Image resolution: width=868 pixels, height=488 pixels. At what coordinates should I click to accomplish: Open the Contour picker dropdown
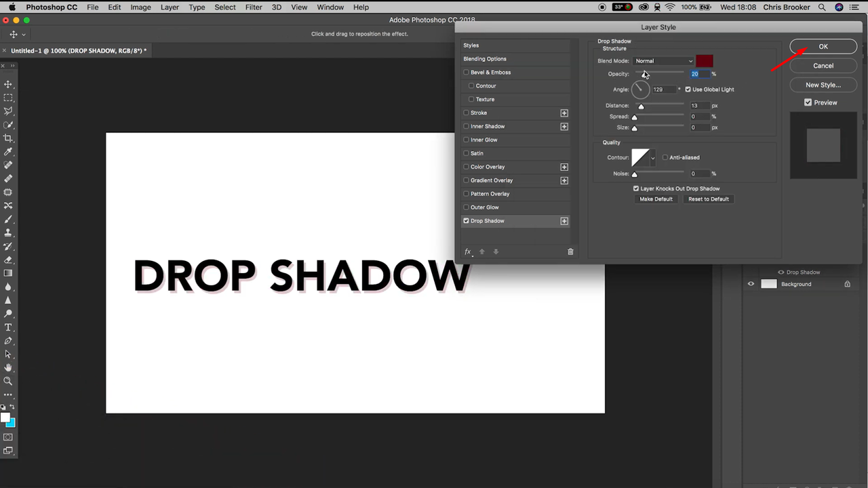point(652,157)
